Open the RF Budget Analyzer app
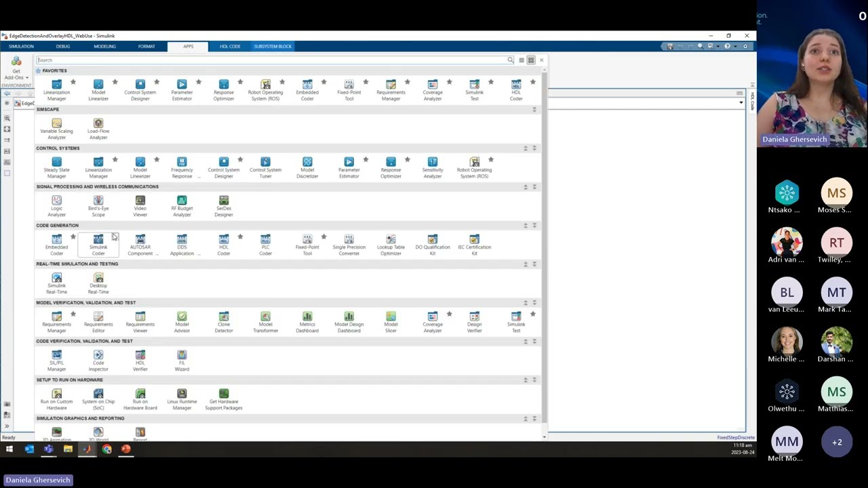Viewport: 868px width, 488px height. click(x=182, y=206)
